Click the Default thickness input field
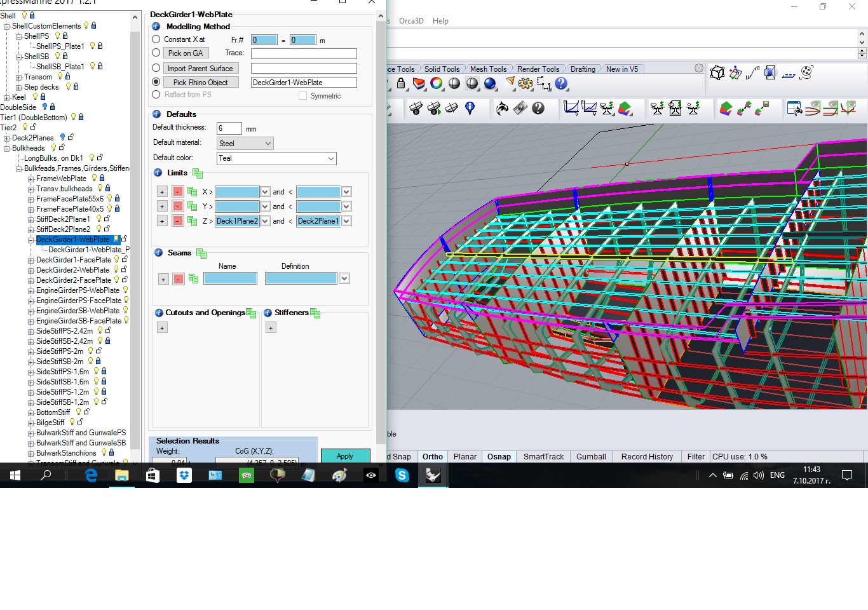Screen dimensions: 868x610 pyautogui.click(x=229, y=128)
